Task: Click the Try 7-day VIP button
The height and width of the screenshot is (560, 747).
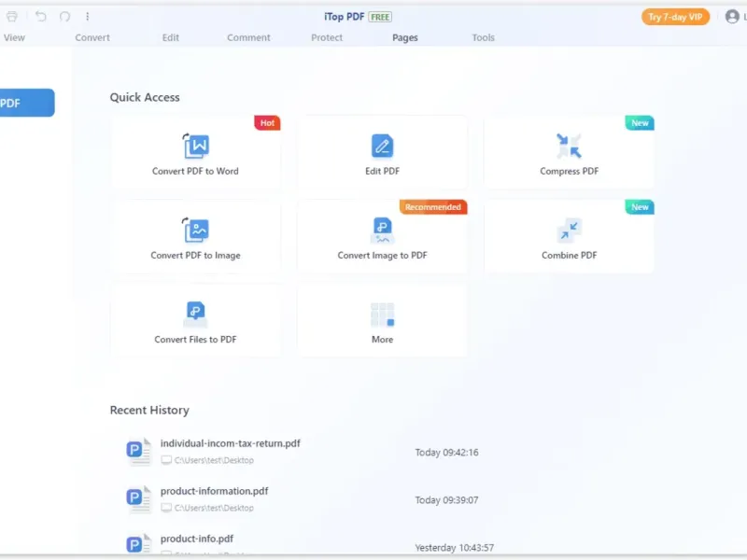Action: 675,17
